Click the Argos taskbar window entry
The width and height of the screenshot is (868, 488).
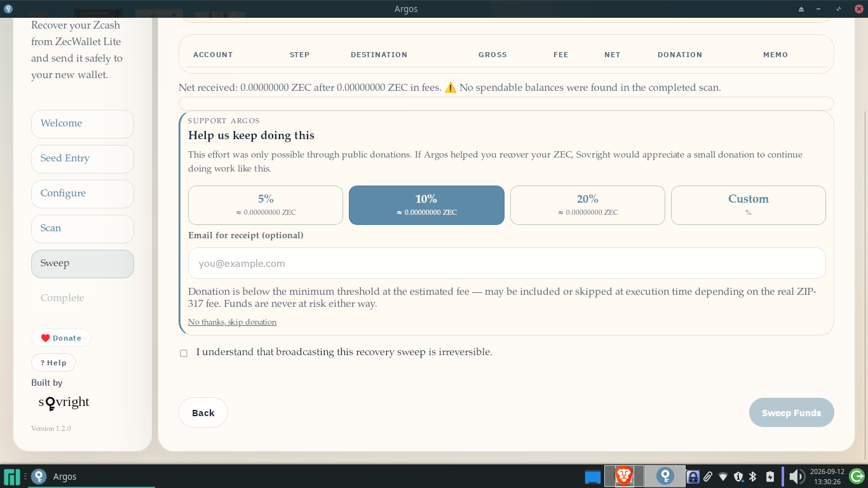(91, 477)
